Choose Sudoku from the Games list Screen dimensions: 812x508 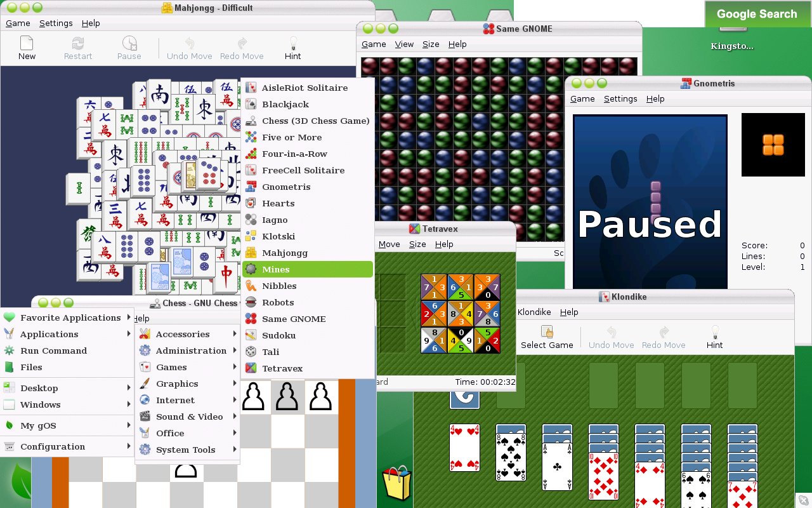coord(308,335)
